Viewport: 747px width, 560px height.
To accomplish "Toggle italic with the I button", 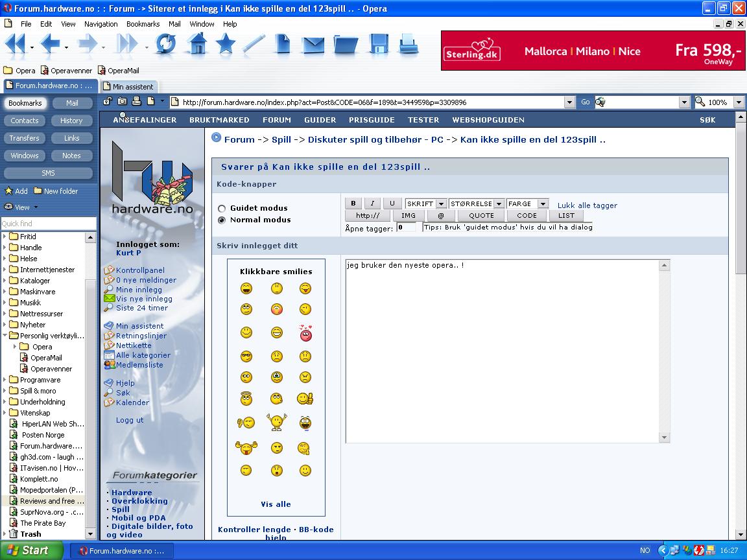I will pyautogui.click(x=373, y=204).
